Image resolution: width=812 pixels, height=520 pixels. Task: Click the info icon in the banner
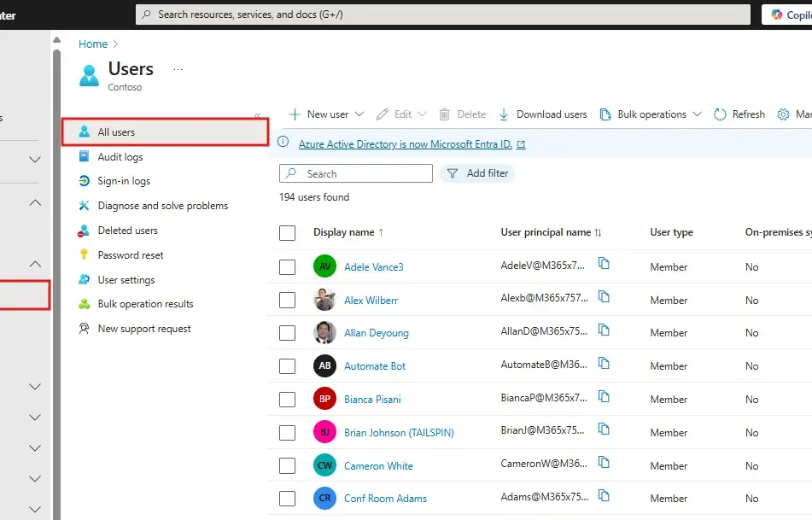(x=283, y=142)
